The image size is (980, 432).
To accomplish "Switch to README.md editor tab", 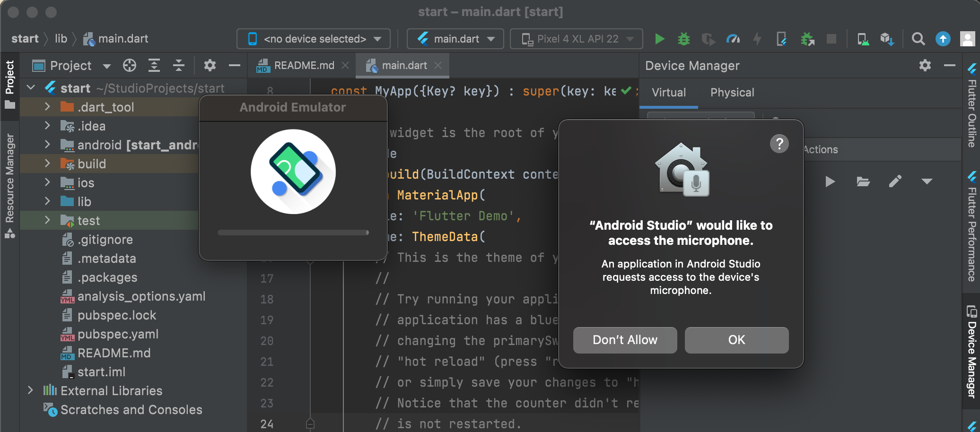I will point(304,65).
